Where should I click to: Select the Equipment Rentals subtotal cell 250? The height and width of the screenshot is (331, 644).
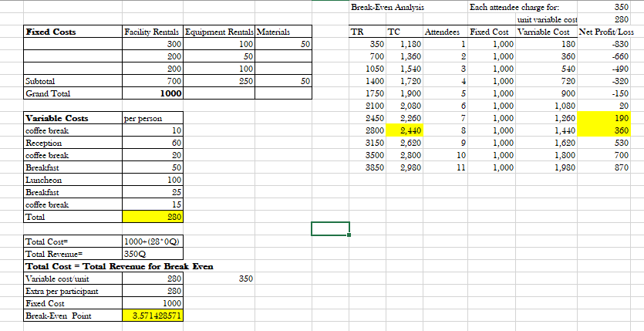(219, 81)
